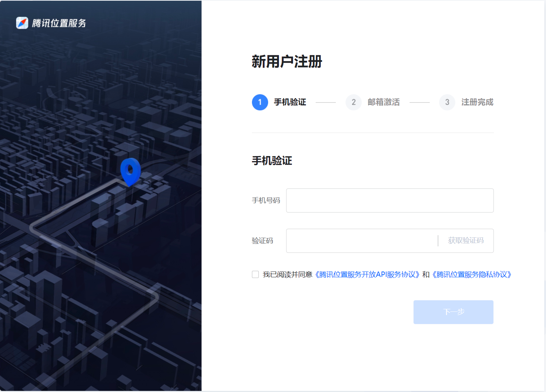
Task: Click the blue map pin marker
Action: (130, 171)
